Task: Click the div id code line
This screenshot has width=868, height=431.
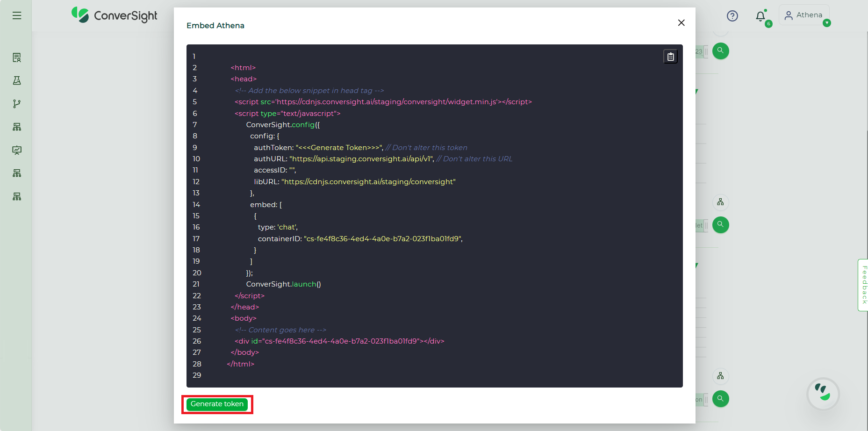Action: tap(339, 341)
